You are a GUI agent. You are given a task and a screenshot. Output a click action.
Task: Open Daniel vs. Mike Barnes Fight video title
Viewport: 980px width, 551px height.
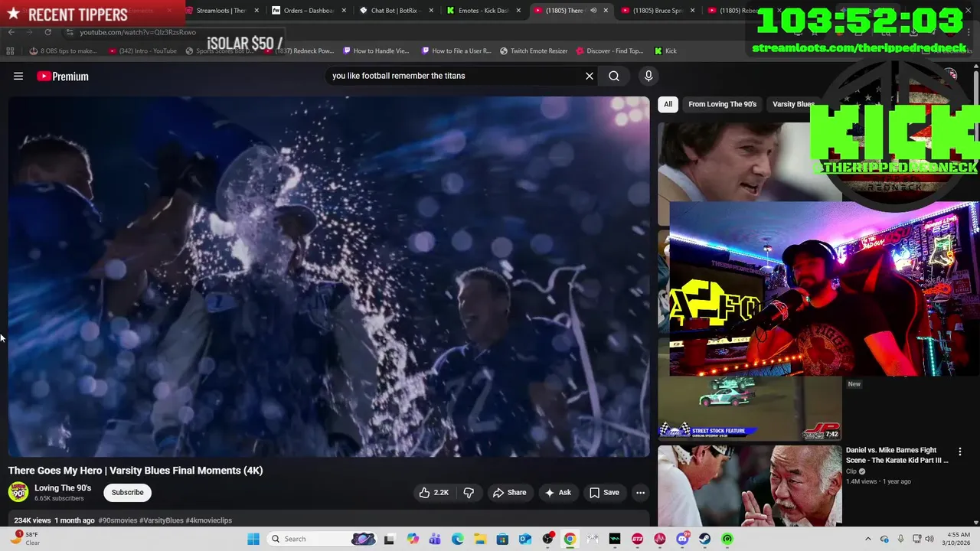coord(897,455)
